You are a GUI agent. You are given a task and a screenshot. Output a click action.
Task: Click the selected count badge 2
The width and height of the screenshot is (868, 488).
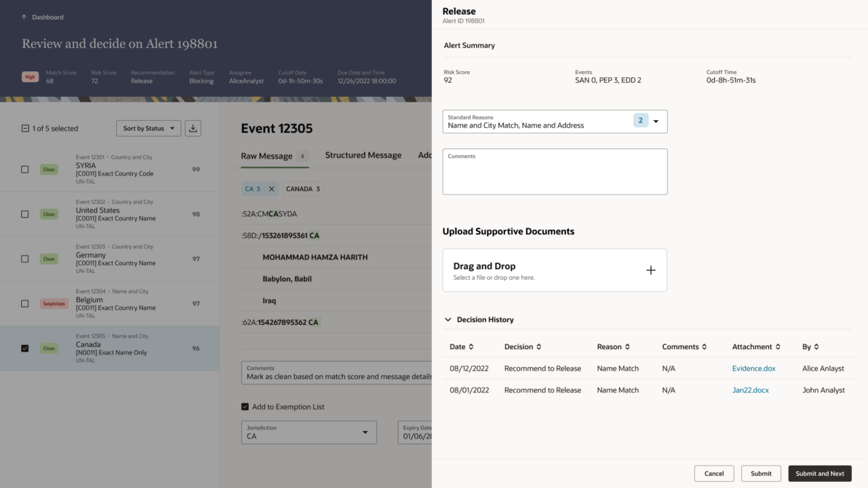641,121
